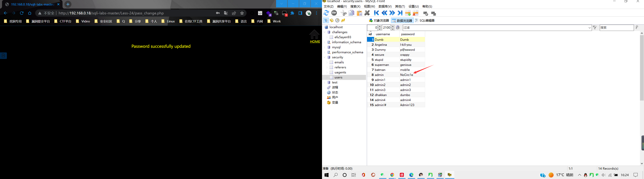644x179 pixels.
Task: Click the Google Translate icon in address bar
Action: 226,13
